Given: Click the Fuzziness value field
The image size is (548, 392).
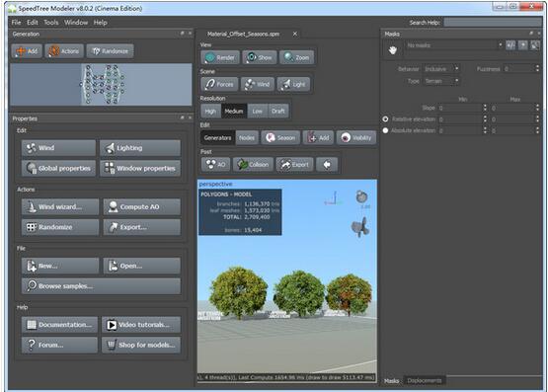Looking at the screenshot, I should 519,69.
